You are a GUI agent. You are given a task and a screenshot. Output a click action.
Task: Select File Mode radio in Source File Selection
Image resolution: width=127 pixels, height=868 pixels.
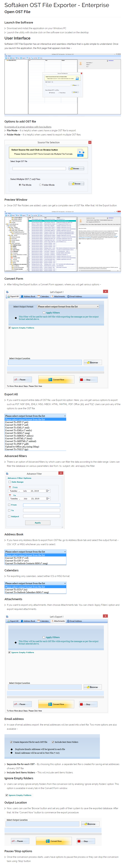20,185
